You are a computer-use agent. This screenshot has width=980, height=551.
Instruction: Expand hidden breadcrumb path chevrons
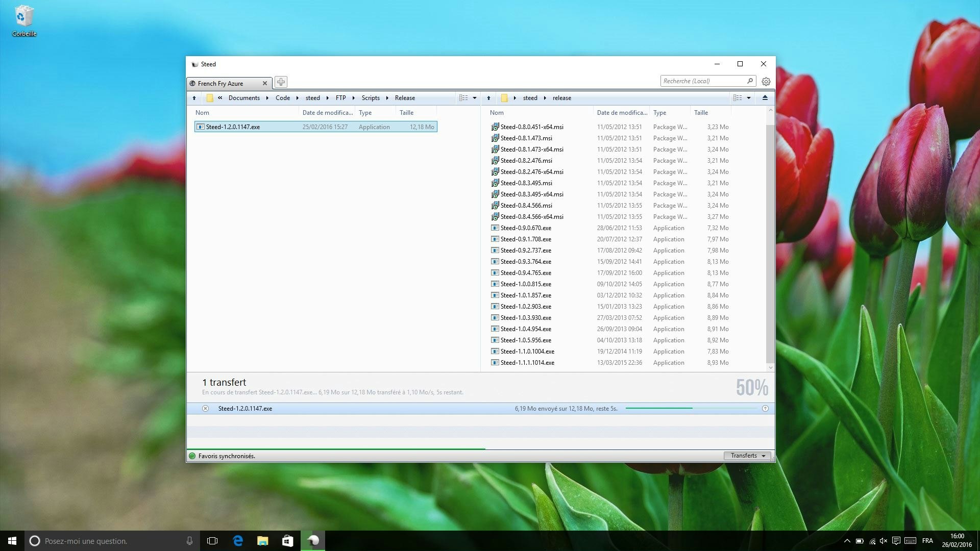(x=220, y=98)
